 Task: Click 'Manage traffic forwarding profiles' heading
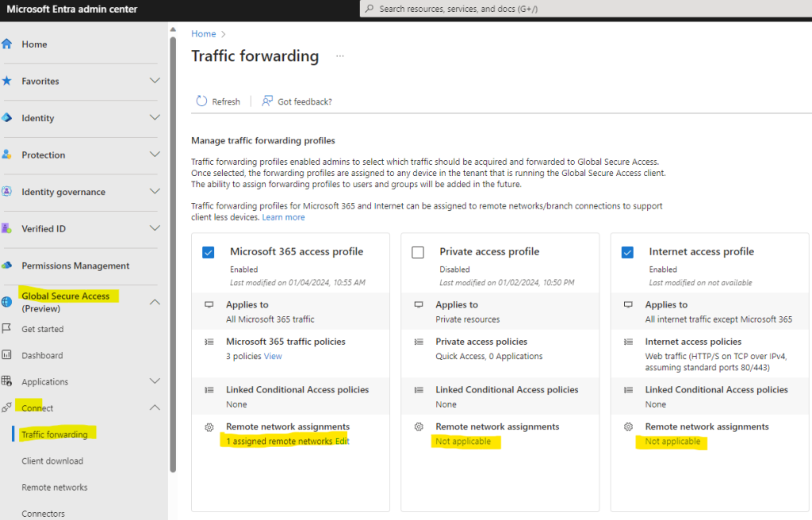[263, 140]
